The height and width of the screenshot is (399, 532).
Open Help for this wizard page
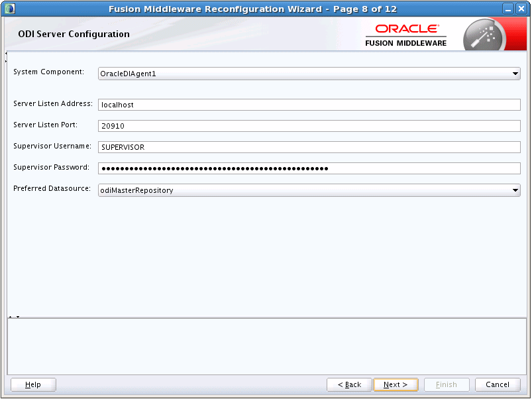(33, 384)
